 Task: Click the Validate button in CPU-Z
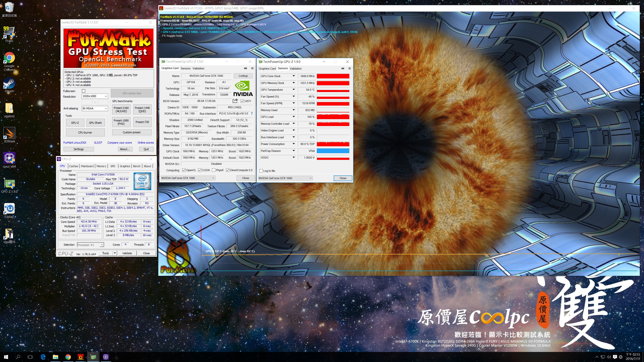127,253
